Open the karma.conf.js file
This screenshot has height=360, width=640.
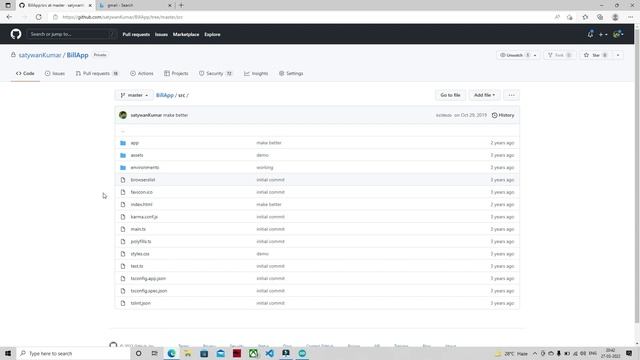point(144,217)
